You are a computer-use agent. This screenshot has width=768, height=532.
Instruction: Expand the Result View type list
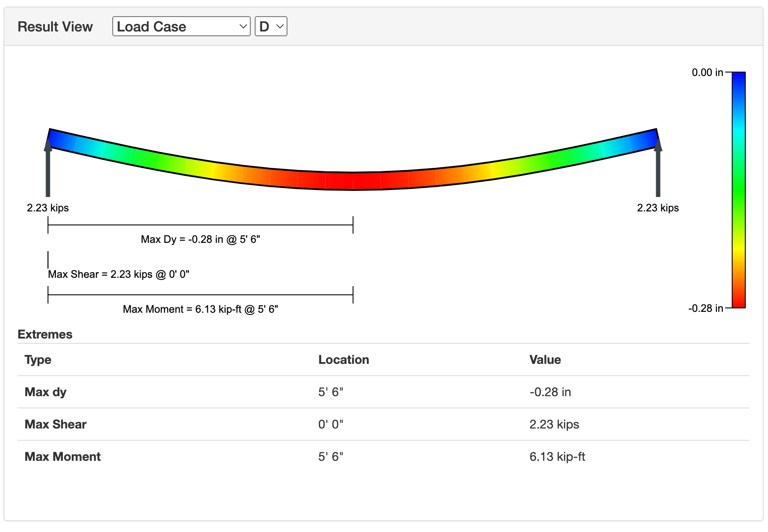tap(181, 26)
